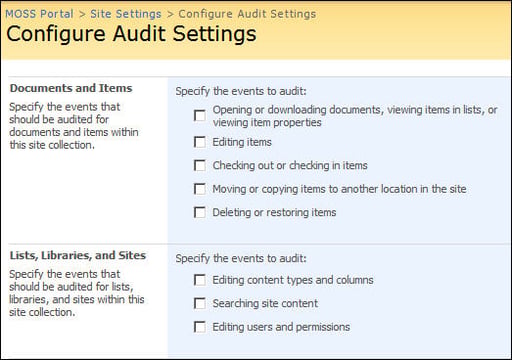
Task: Open Site Settings breadcrumb link
Action: pyautogui.click(x=126, y=14)
